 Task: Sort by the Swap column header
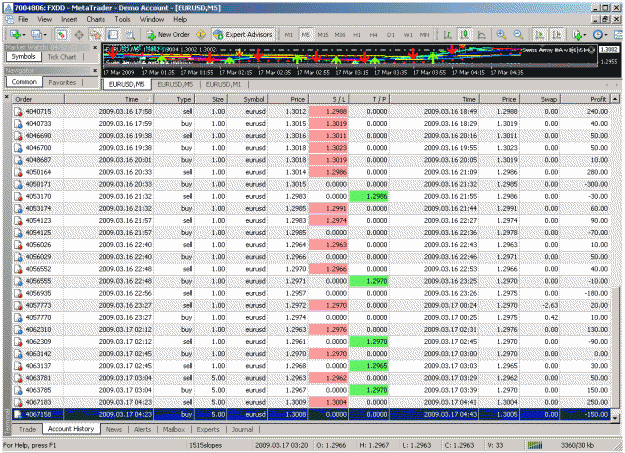[x=540, y=99]
